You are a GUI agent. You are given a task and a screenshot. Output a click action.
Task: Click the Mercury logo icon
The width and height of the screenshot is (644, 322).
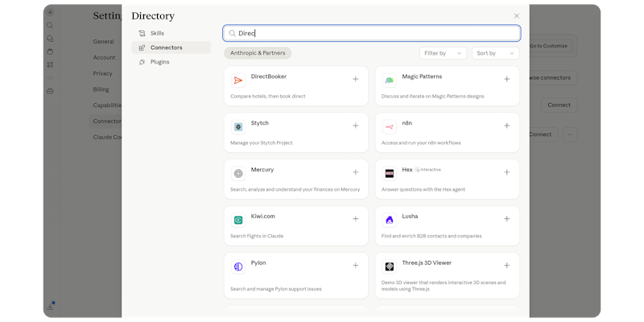238,173
